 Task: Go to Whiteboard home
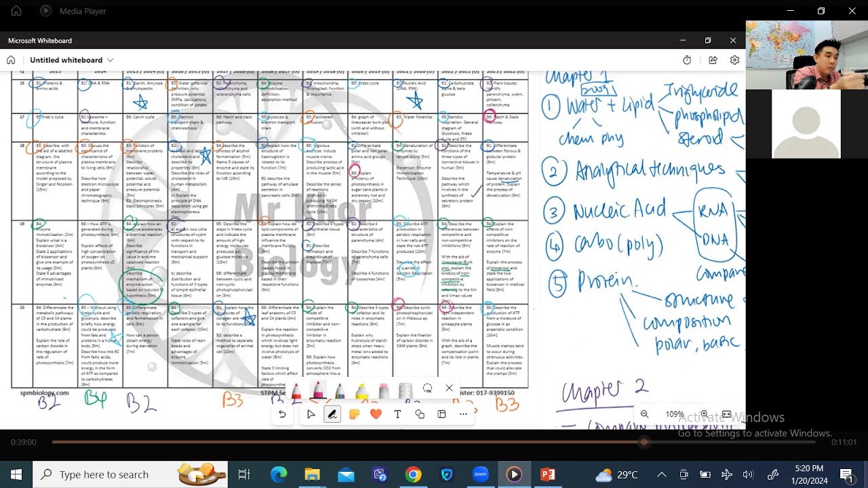(11, 60)
